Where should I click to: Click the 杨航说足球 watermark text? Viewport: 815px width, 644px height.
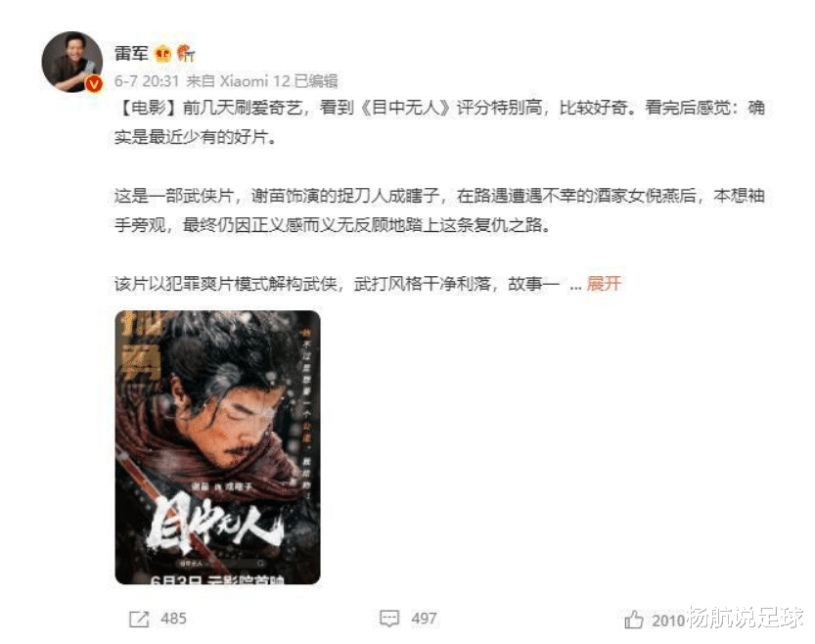[745, 618]
